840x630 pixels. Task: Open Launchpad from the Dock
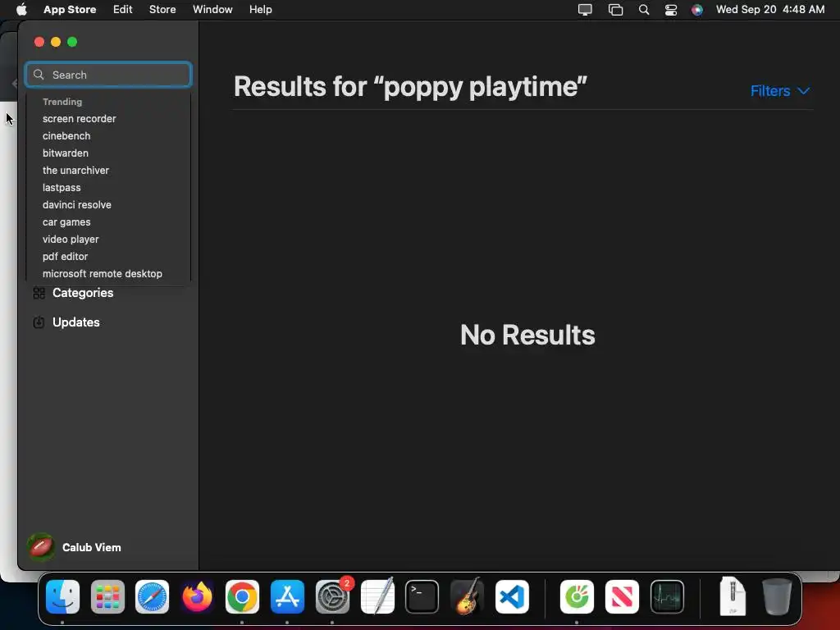[x=107, y=597]
